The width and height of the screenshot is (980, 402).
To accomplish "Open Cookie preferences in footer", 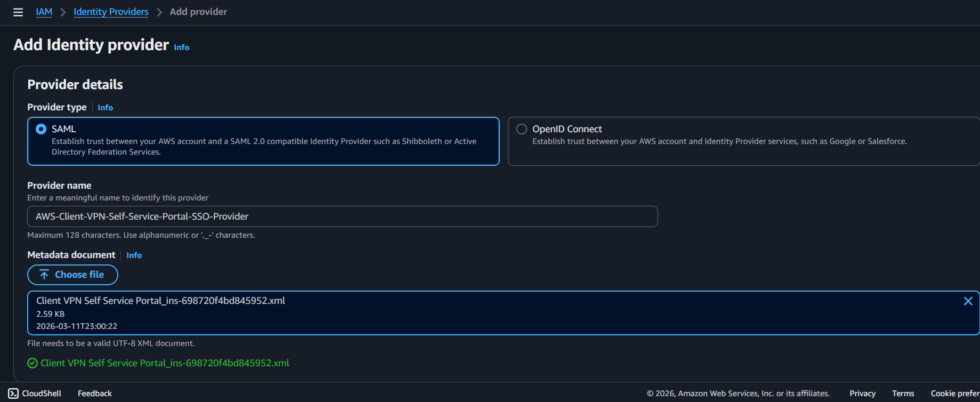I will 954,393.
